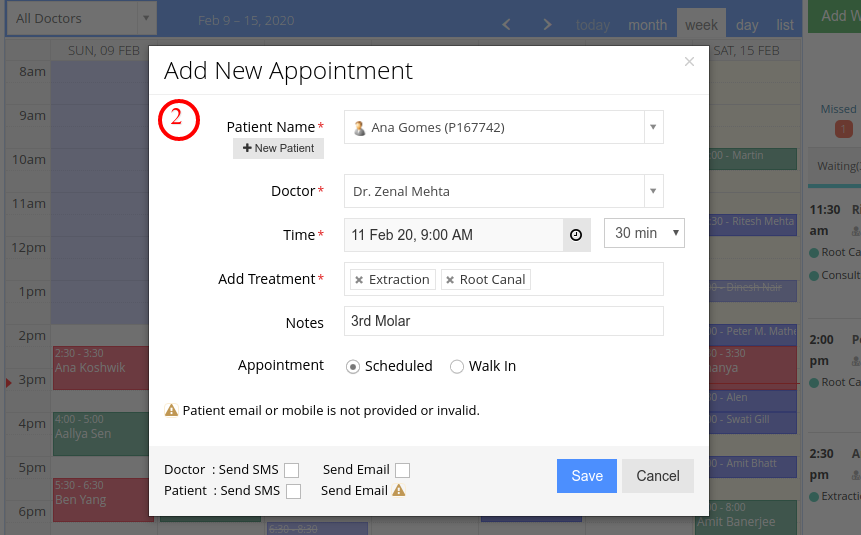Viewport: 861px width, 535px height.
Task: Click the warning icon beside the invalid email message
Action: coord(171,410)
